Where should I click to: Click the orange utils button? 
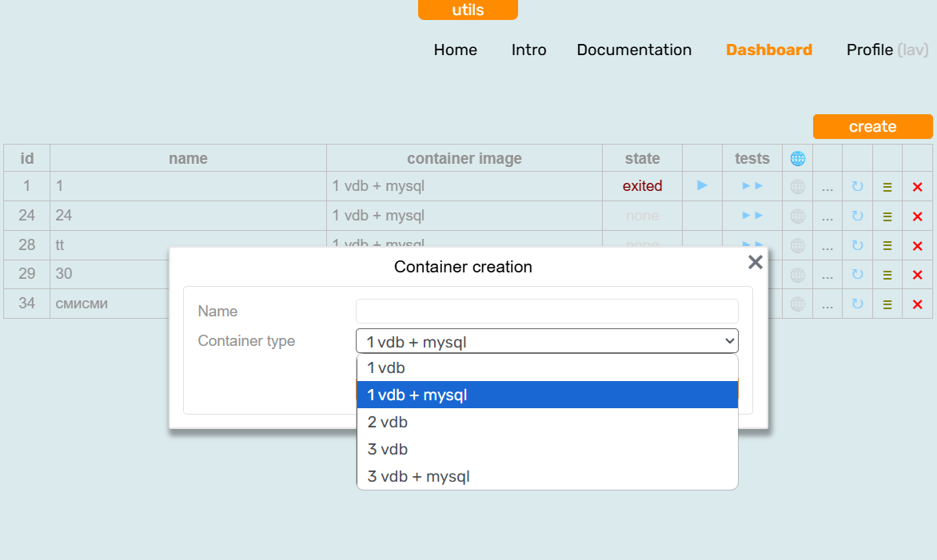coord(468,10)
